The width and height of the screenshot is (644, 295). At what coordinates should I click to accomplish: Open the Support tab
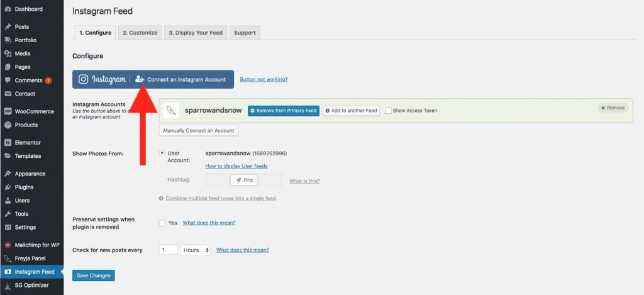pyautogui.click(x=245, y=33)
